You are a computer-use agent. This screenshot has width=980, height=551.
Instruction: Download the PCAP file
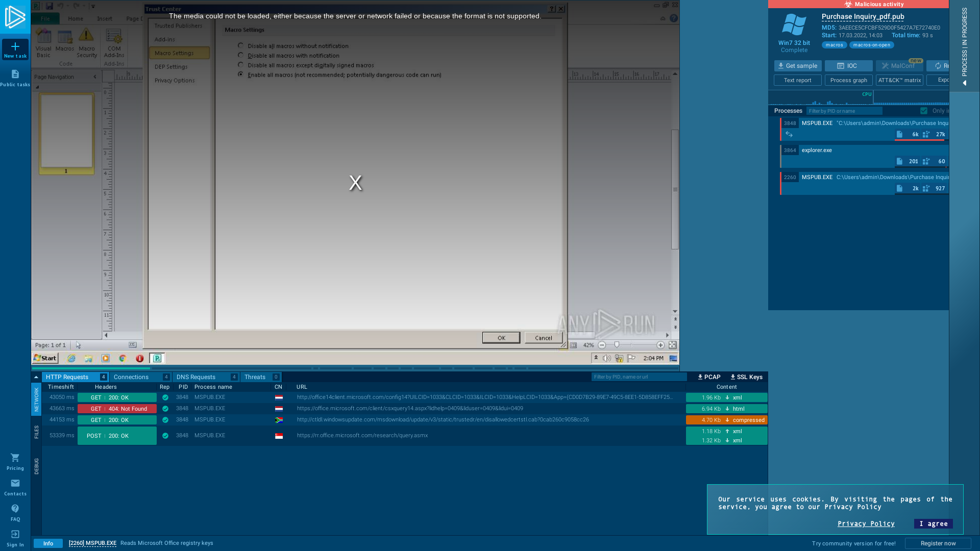tap(709, 377)
